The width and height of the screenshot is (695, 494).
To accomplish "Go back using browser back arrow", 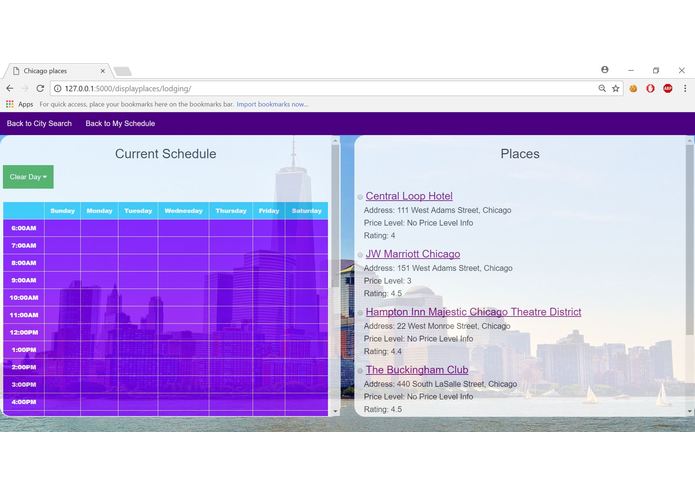I will coord(10,89).
